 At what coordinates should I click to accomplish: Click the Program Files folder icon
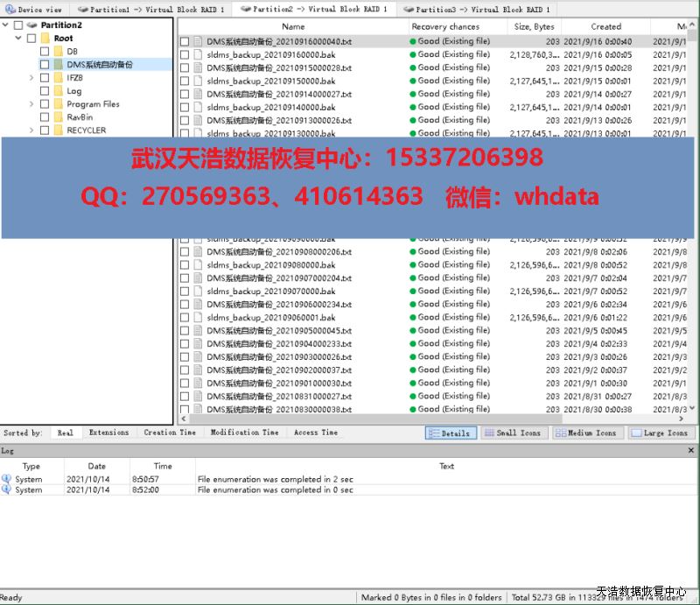[58, 104]
